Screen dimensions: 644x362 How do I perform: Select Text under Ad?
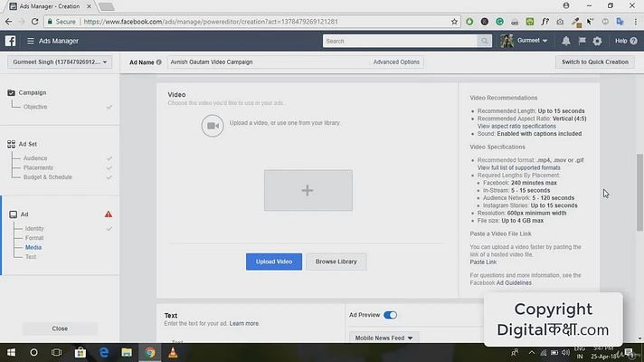click(31, 257)
